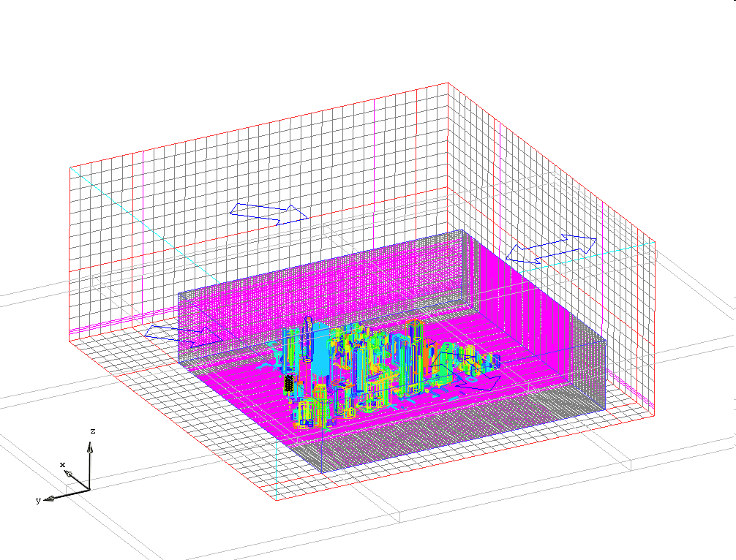This screenshot has width=736, height=560.
Task: Select the blue double-headed arrow on the right wall
Action: coord(552,249)
